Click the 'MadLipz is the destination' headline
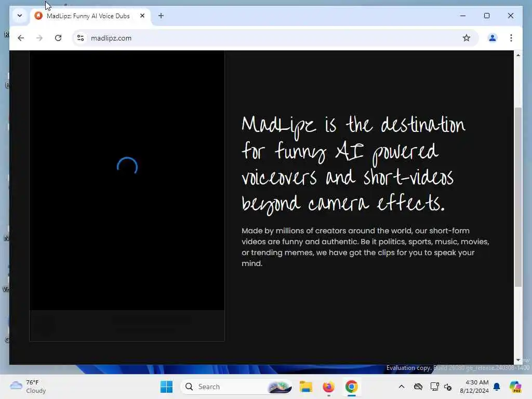 click(353, 164)
